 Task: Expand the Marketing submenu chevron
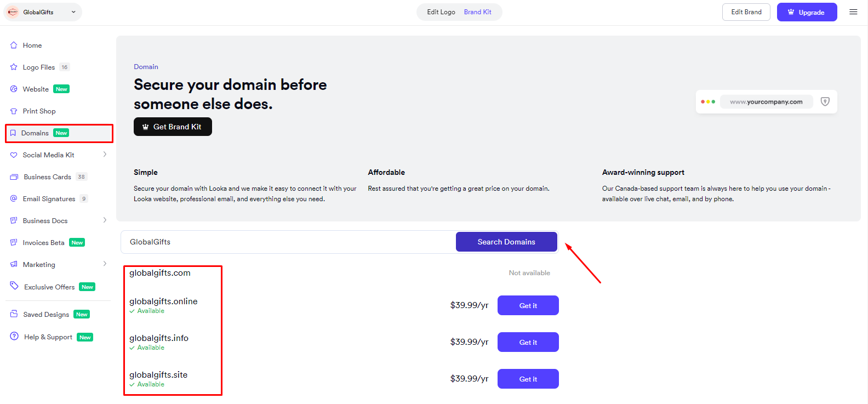(105, 264)
